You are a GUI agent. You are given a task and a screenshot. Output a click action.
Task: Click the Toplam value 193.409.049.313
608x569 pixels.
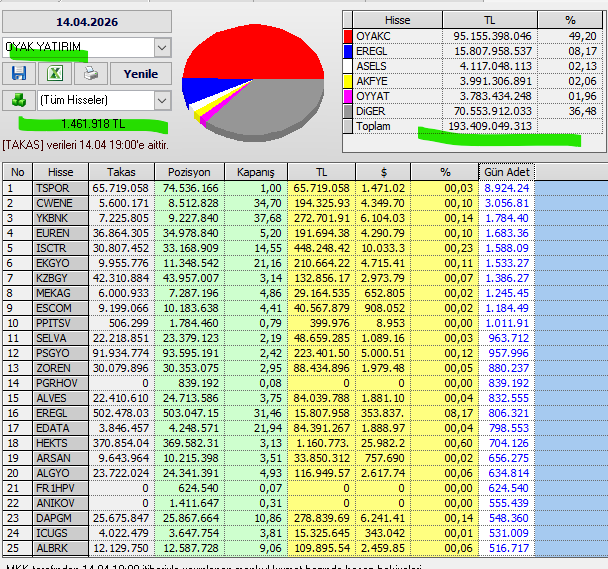(490, 126)
